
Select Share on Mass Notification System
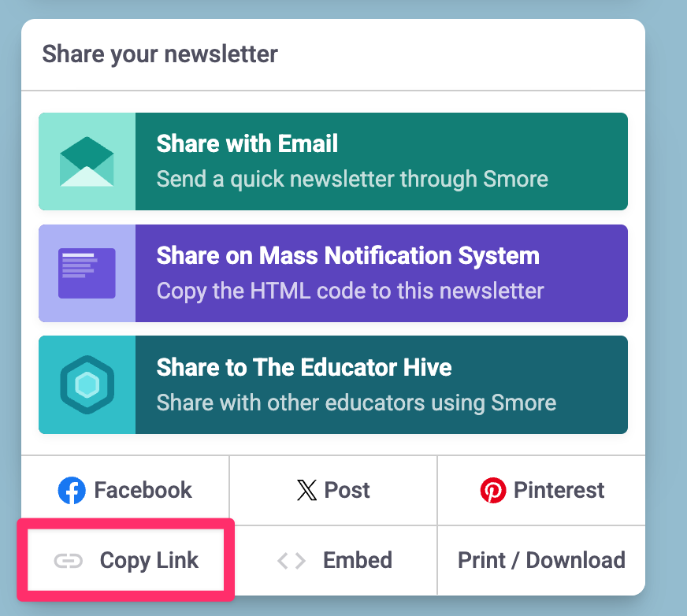click(381, 273)
